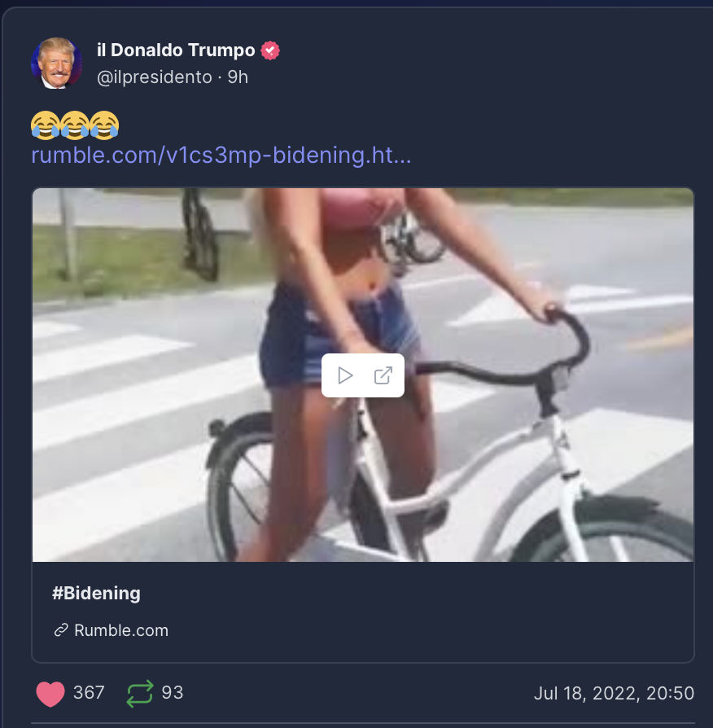The image size is (713, 728).
Task: Click the third laughing-crying emoji
Action: [104, 125]
